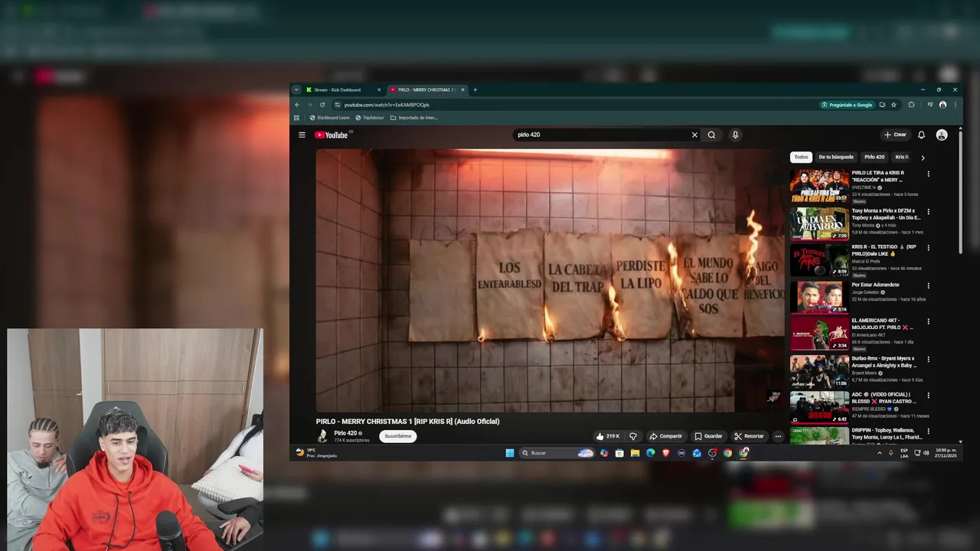
Task: Open the YouTube account avatar menu
Action: click(942, 135)
